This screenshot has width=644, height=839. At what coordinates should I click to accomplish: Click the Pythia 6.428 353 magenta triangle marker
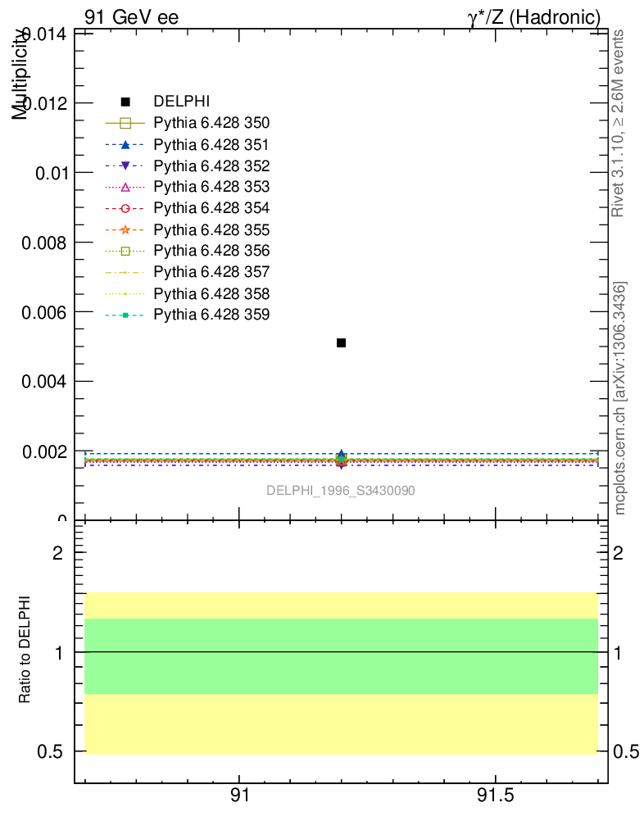(x=125, y=188)
